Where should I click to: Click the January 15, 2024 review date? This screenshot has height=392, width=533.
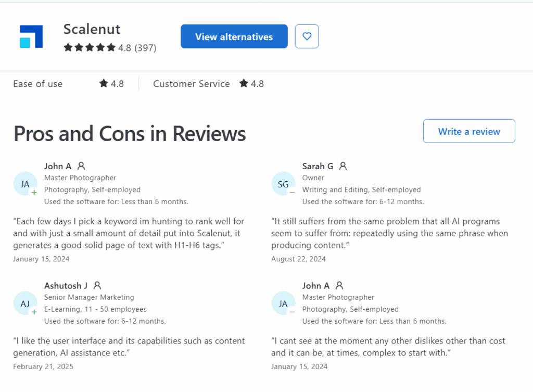41,259
